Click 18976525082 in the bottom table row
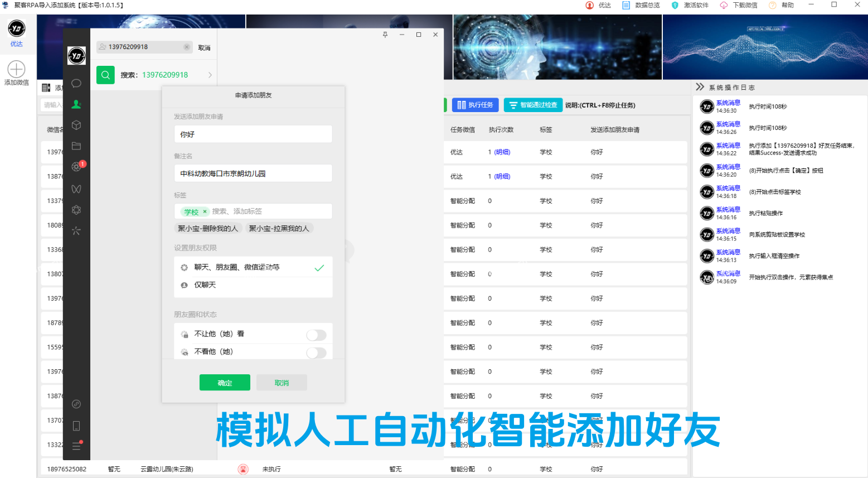Viewport: 868px width, 478px height. click(x=67, y=469)
